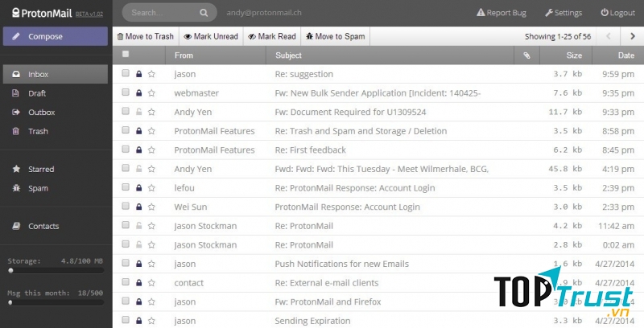Click lock icon on lefou row
Viewport: 644px width, 328px height.
(x=138, y=188)
